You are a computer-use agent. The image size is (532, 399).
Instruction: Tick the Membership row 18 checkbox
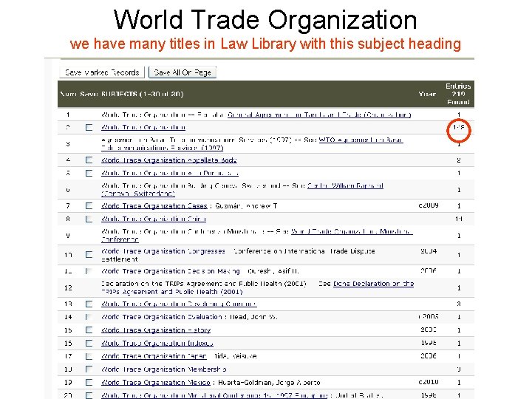click(x=89, y=369)
